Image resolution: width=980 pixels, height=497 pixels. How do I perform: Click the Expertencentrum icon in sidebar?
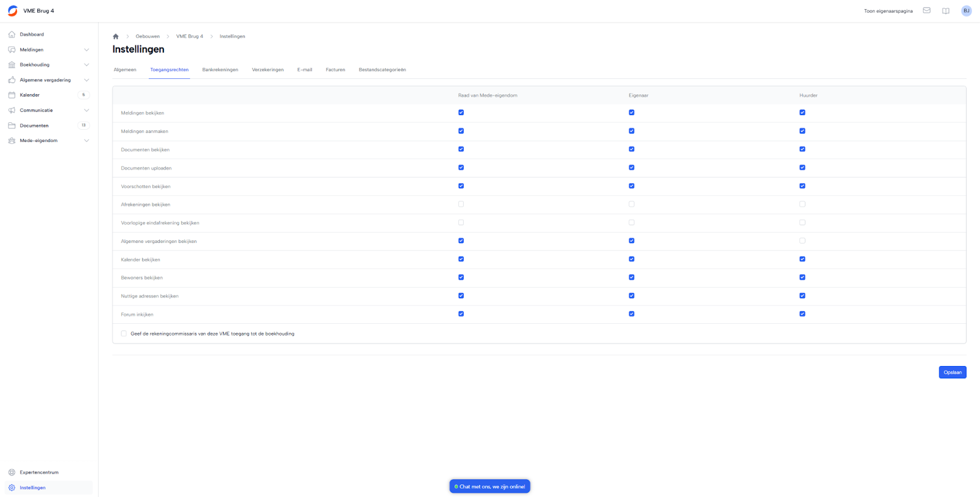tap(12, 473)
